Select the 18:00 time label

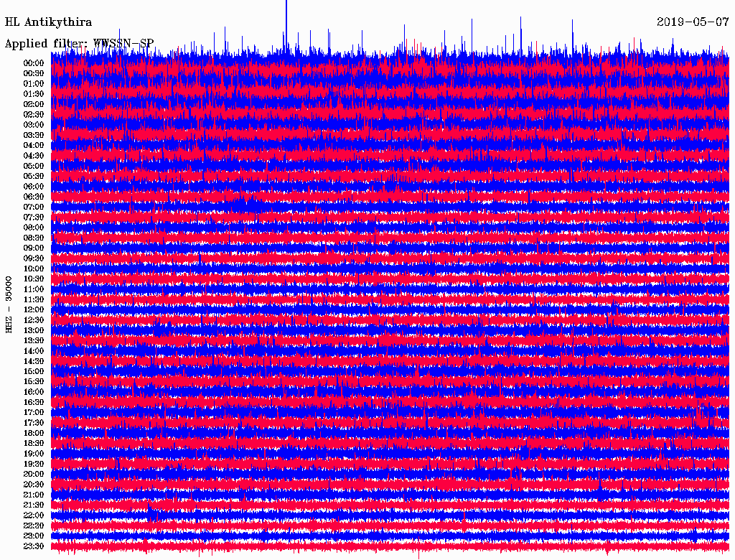pos(33,433)
